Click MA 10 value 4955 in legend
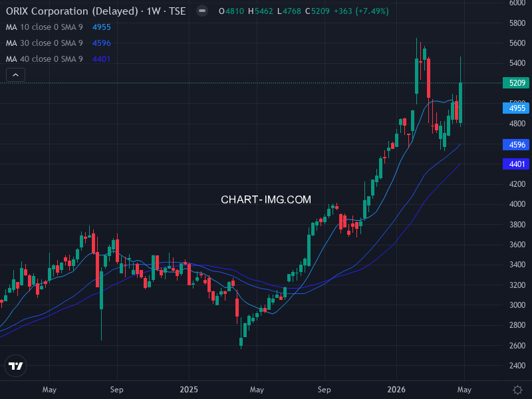The image size is (532, 399). pyautogui.click(x=102, y=27)
